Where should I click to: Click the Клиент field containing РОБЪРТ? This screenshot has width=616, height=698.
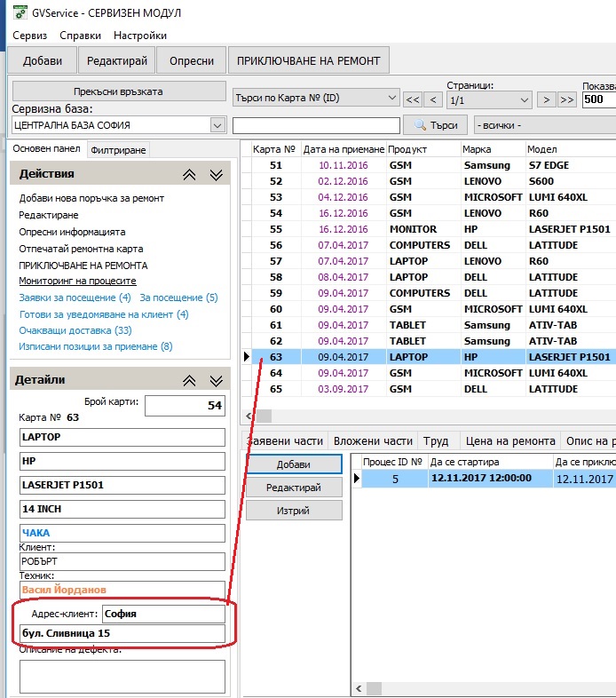(122, 561)
